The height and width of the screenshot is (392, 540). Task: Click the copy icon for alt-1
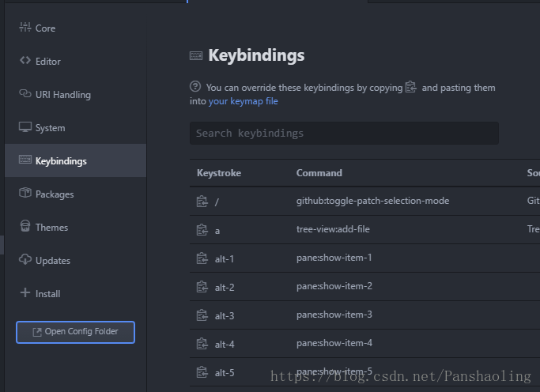pyautogui.click(x=202, y=258)
